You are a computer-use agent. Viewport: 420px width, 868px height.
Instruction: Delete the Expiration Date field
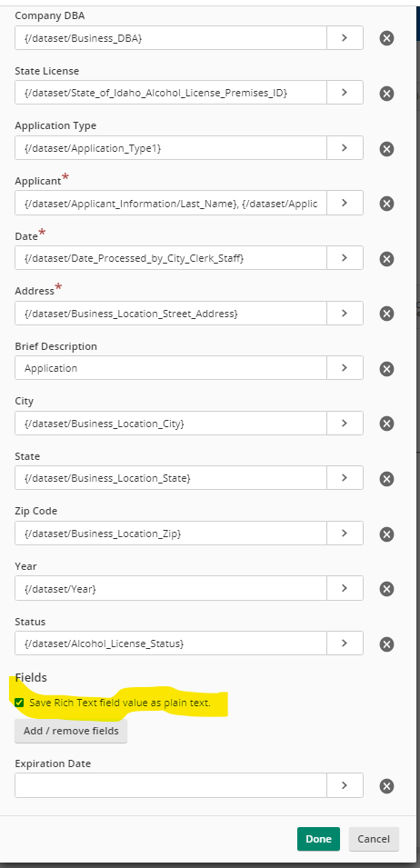tap(386, 786)
